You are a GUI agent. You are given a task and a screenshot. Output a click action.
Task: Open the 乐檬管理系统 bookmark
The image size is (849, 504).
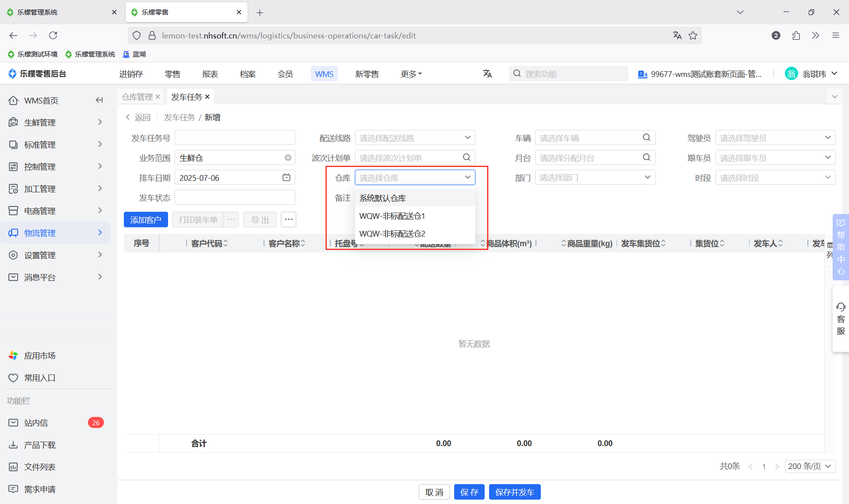[x=90, y=54]
